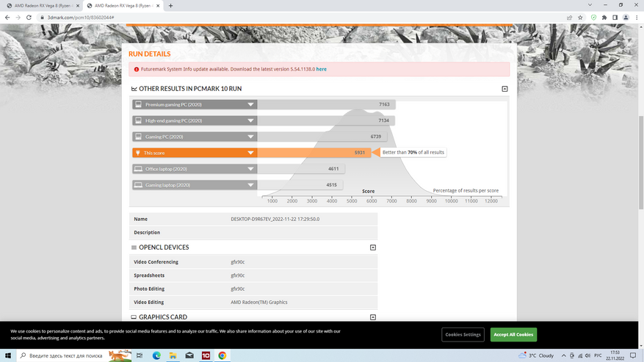Screen dimensions: 644x362
Task: Click the trophy icon in This score row
Action: 138,153
